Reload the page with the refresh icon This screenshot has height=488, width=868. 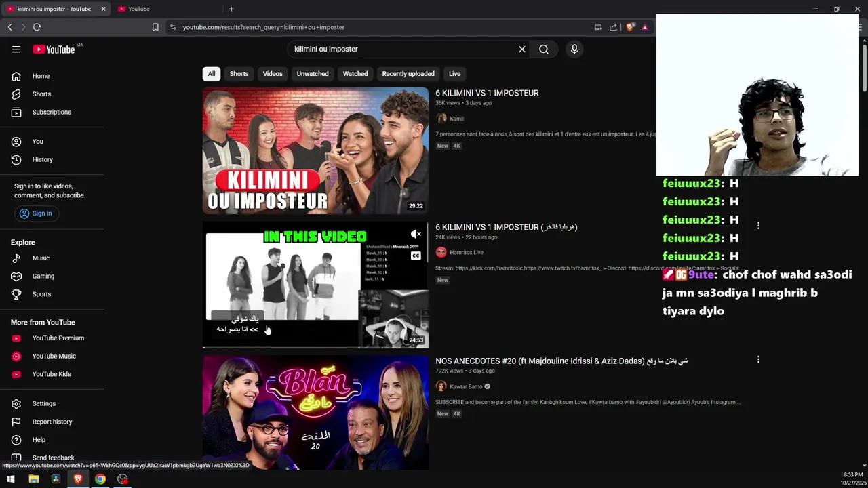click(37, 27)
